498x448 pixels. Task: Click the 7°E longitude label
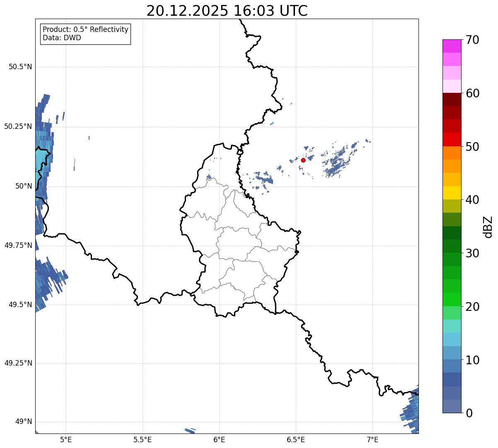[x=372, y=439]
